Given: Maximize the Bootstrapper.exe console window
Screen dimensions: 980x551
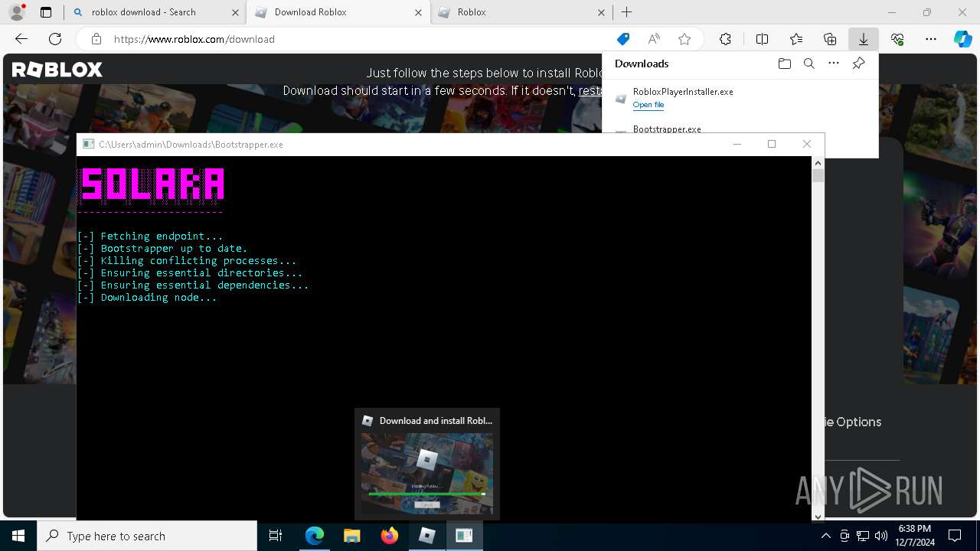Looking at the screenshot, I should (772, 144).
